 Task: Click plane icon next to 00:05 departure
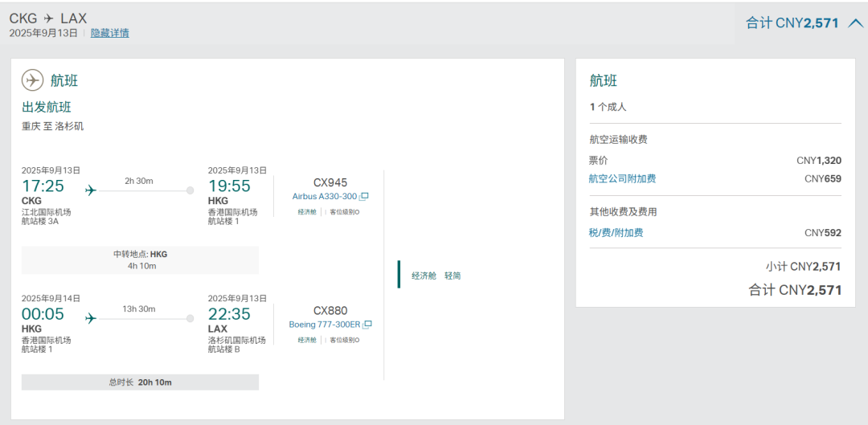(90, 318)
